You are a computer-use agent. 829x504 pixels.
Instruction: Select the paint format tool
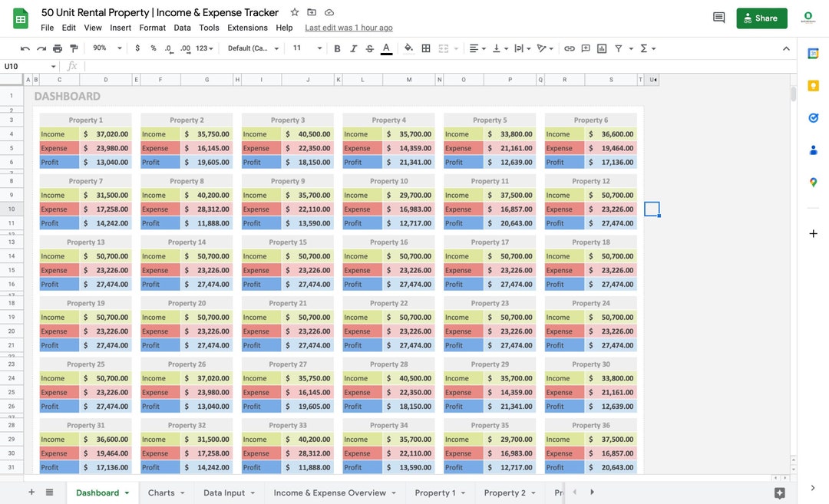coord(73,48)
